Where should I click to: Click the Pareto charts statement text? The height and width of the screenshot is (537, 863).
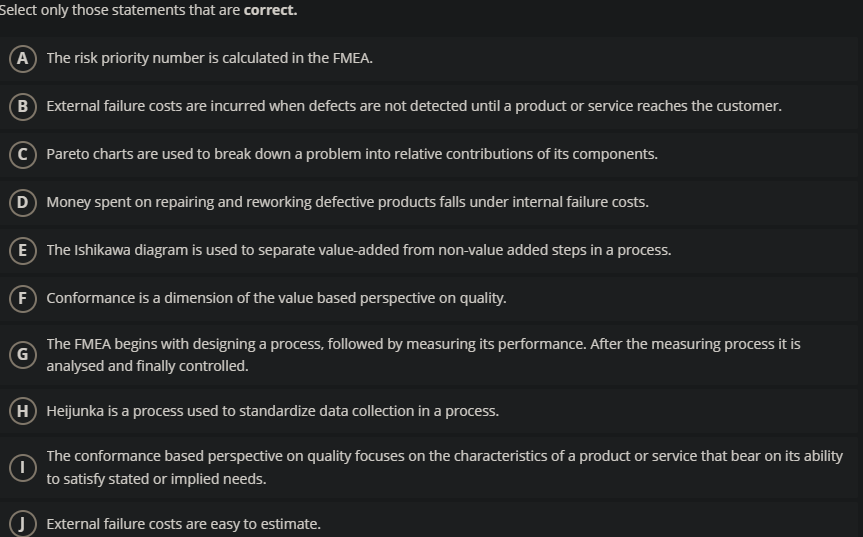351,154
